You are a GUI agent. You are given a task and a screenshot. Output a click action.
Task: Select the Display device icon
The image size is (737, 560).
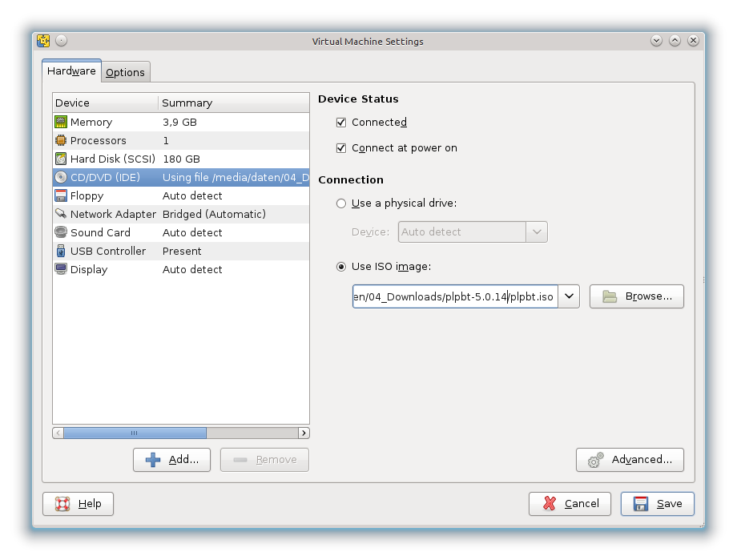pyautogui.click(x=61, y=269)
